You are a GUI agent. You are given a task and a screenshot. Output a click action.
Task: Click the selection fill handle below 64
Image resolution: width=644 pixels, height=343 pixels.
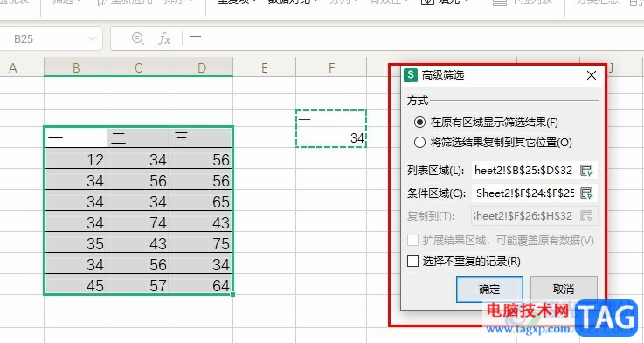(x=233, y=294)
